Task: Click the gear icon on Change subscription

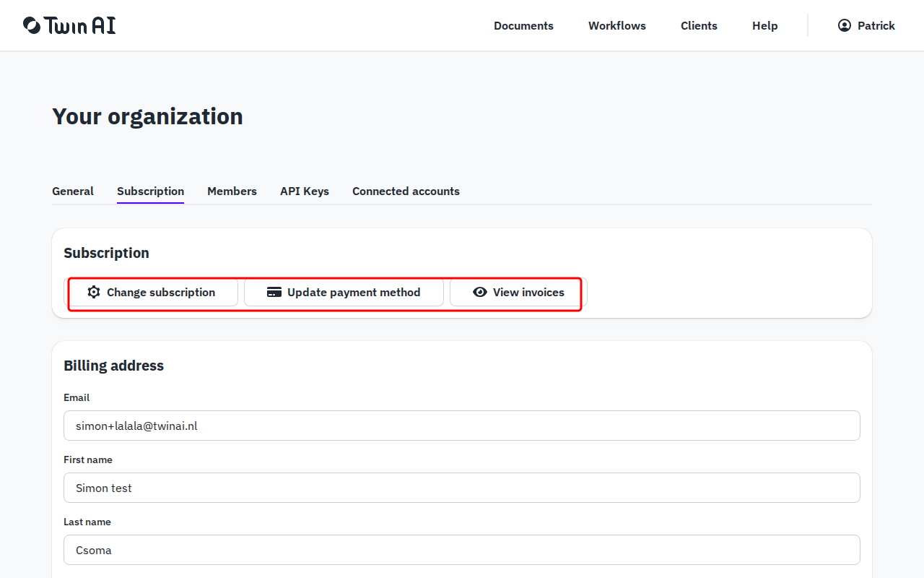Action: [x=93, y=292]
